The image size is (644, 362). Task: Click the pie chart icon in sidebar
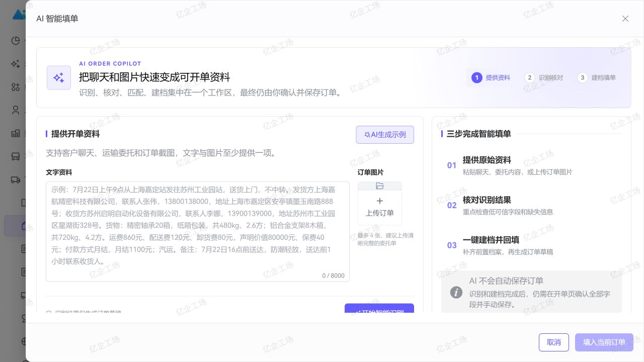coord(16,41)
